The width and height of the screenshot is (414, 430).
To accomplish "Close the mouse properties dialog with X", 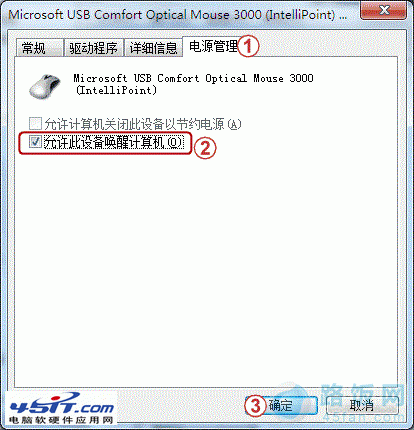I will pos(384,10).
